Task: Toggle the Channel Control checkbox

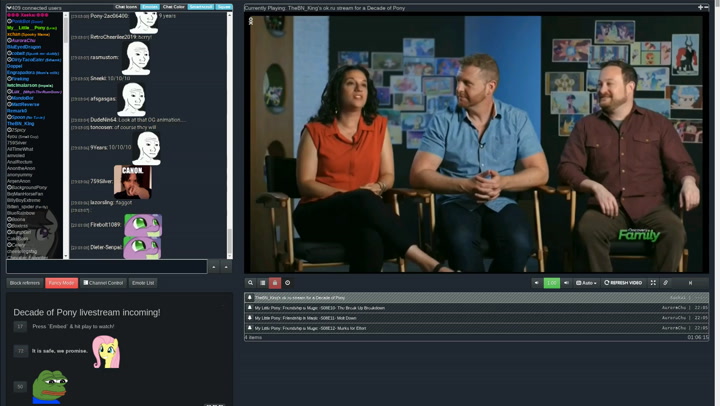Action: click(86, 283)
